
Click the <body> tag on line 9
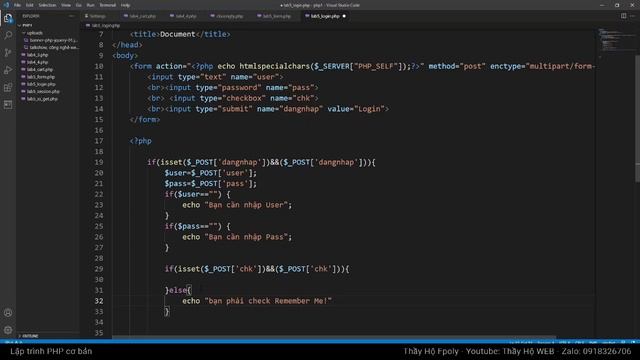(125, 56)
